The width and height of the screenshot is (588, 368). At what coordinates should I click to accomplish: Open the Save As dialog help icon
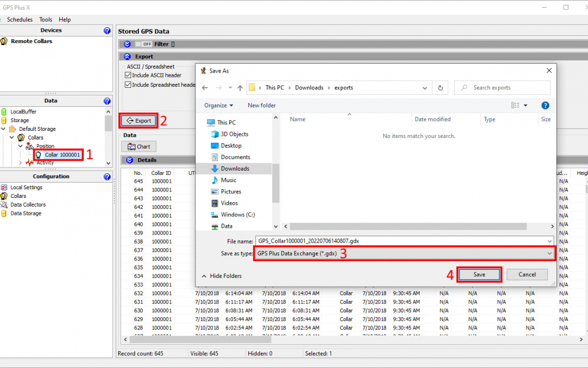pos(545,105)
